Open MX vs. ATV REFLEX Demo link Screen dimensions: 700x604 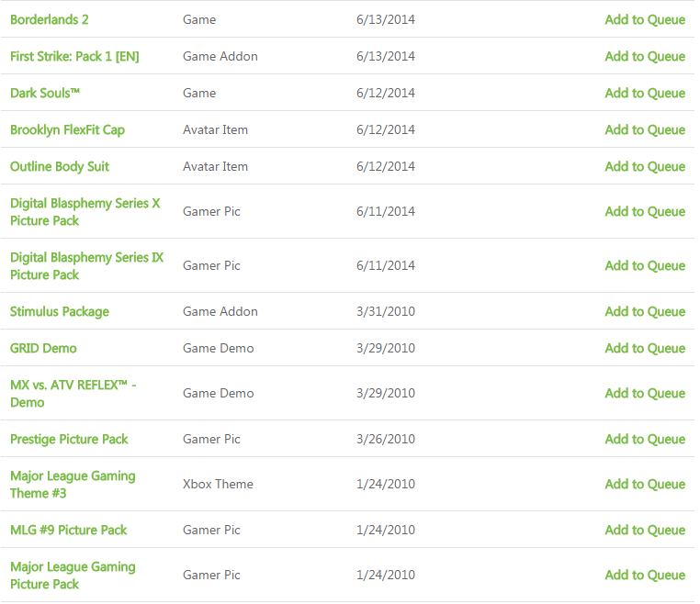(x=73, y=394)
